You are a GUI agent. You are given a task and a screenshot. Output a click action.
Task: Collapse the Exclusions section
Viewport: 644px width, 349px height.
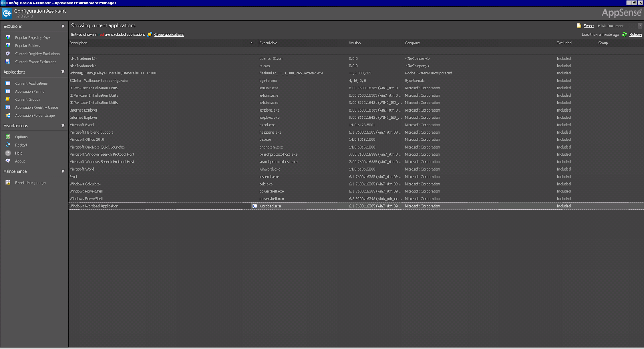[x=63, y=27]
